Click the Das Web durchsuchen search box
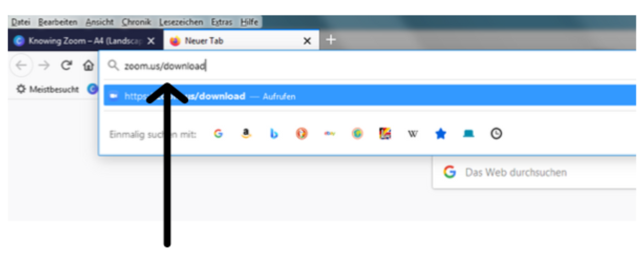 pyautogui.click(x=535, y=172)
